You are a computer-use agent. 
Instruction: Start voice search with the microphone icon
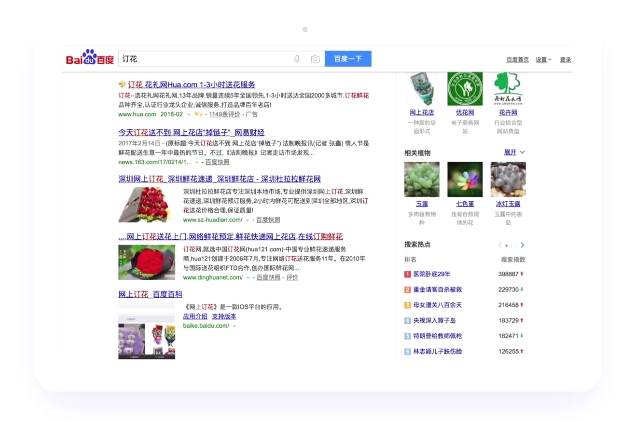coord(297,59)
